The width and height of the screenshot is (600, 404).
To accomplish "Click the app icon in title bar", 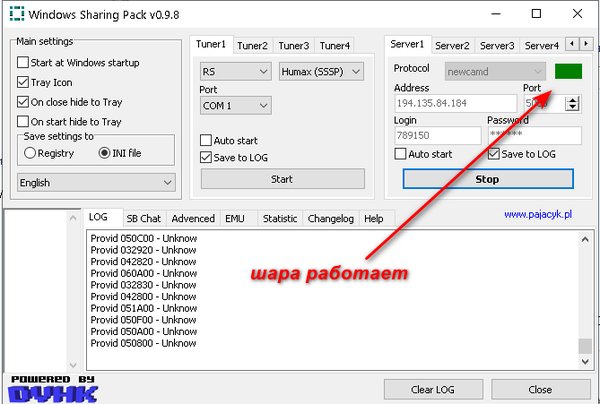I will 13,15.
